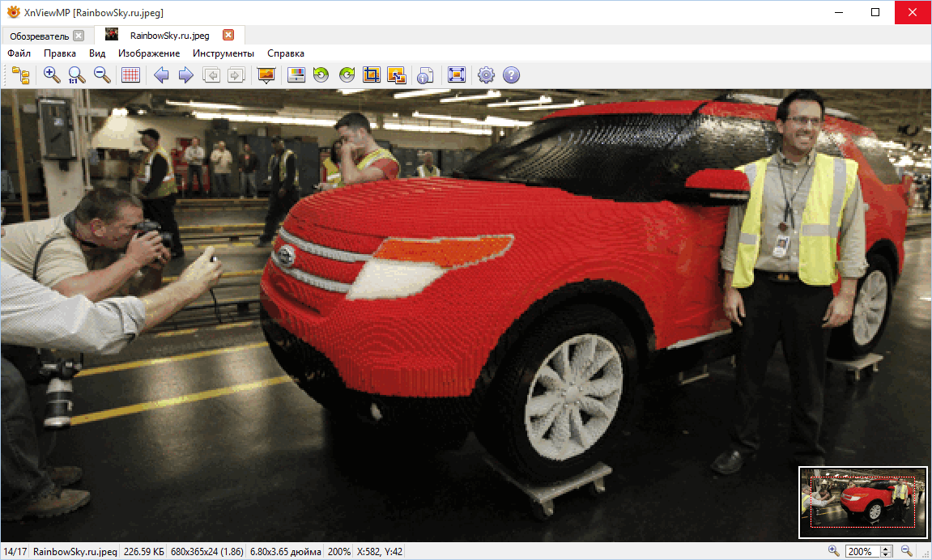The height and width of the screenshot is (560, 932).
Task: Switch to fullscreen view icon
Action: pos(457,75)
